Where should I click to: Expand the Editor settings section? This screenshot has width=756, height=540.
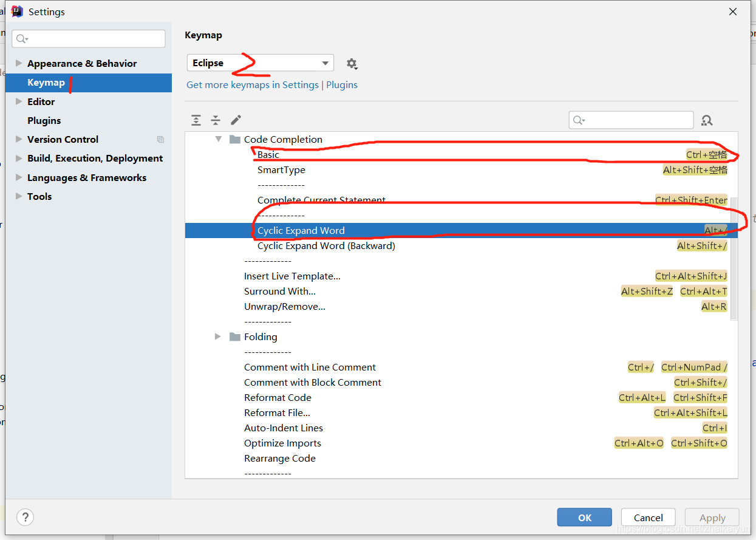pos(19,101)
